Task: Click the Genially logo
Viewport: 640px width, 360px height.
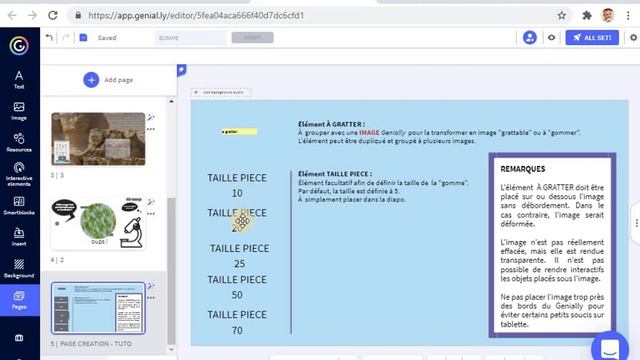Action: coord(19,45)
